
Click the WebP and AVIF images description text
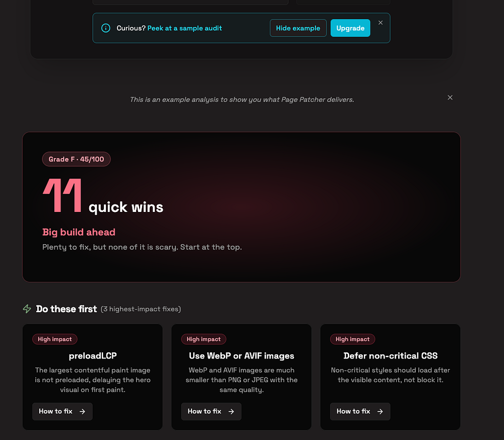click(x=241, y=380)
